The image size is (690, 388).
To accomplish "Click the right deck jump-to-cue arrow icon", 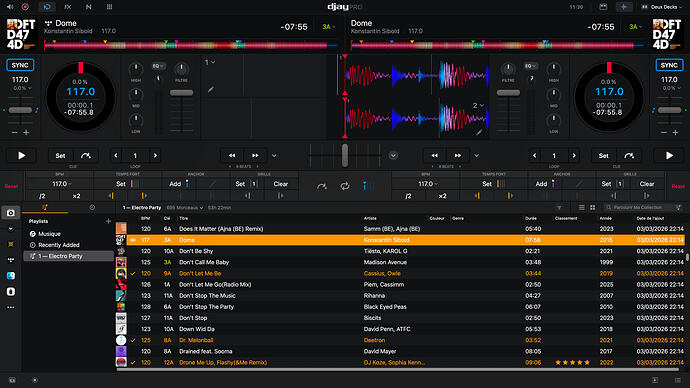I will [629, 156].
